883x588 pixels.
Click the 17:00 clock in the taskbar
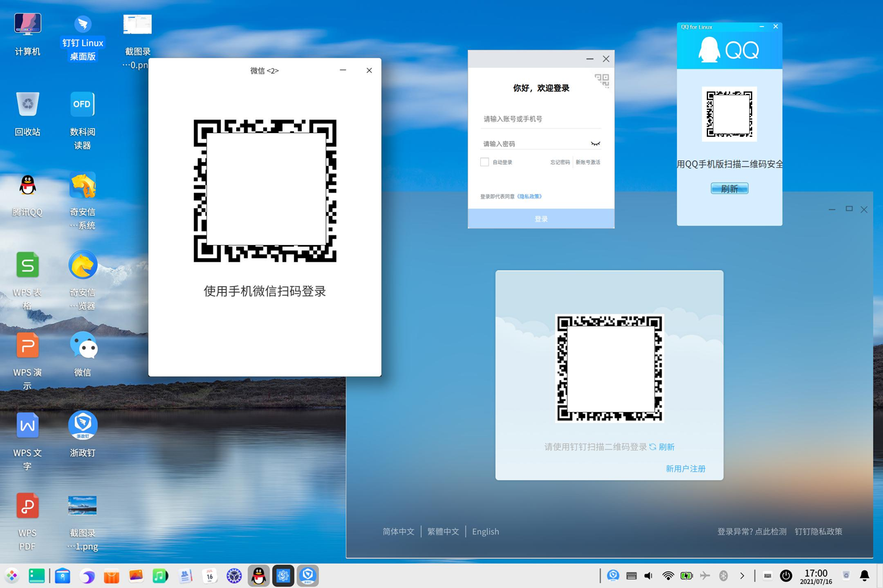point(816,577)
